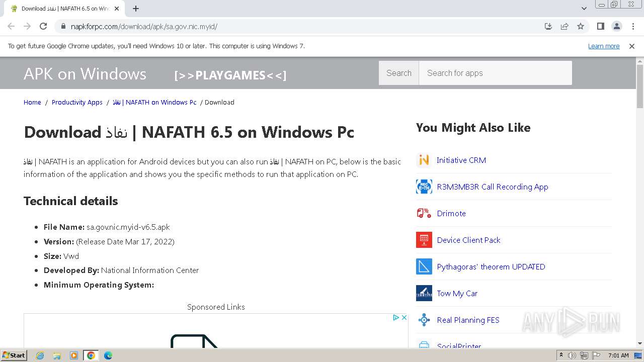
Task: Open the Initiative CRM link
Action: point(461,160)
